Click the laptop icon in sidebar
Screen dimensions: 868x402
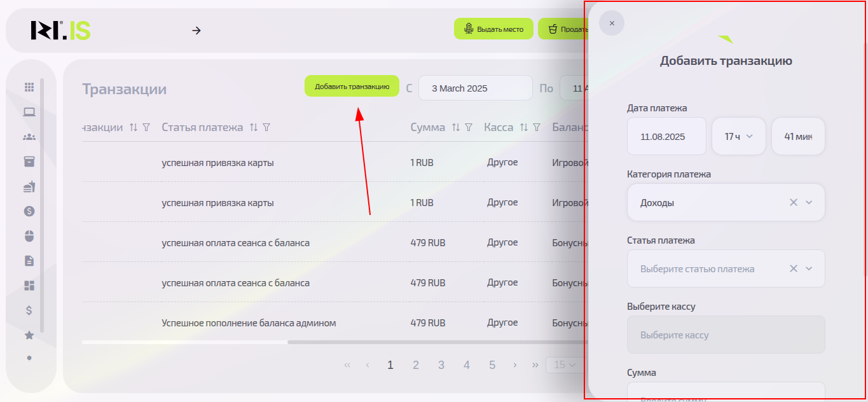[29, 112]
